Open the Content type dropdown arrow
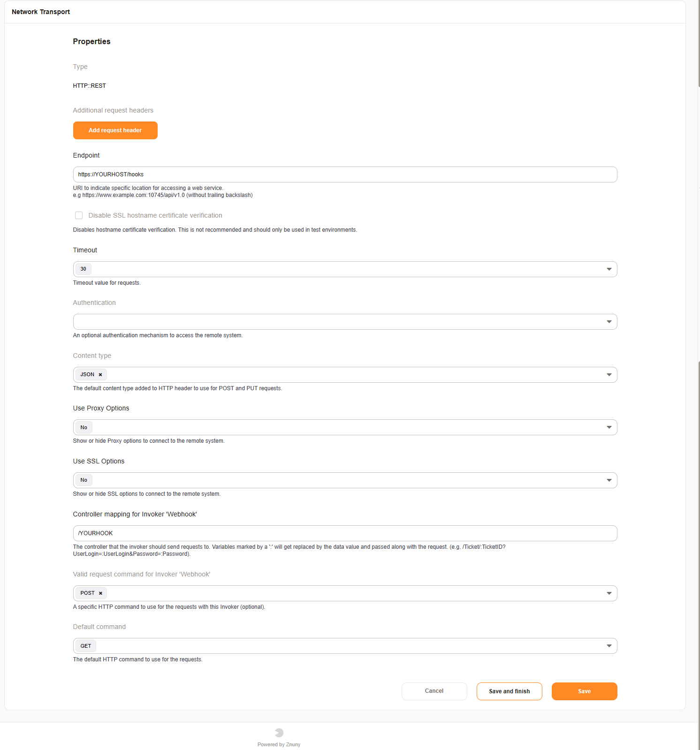700x750 pixels. (609, 375)
